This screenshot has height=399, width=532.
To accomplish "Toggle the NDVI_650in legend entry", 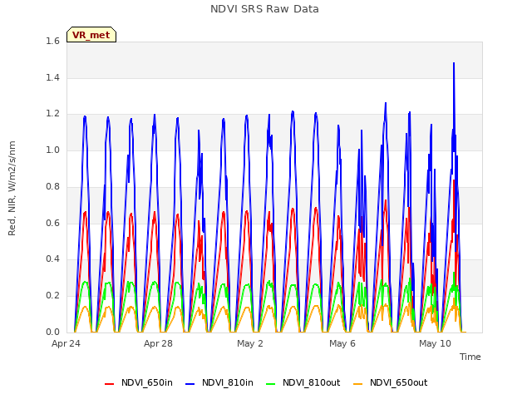I will (139, 383).
